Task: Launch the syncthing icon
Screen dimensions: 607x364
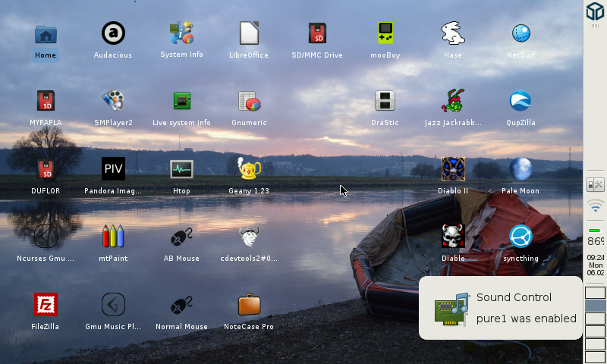Action: [521, 237]
